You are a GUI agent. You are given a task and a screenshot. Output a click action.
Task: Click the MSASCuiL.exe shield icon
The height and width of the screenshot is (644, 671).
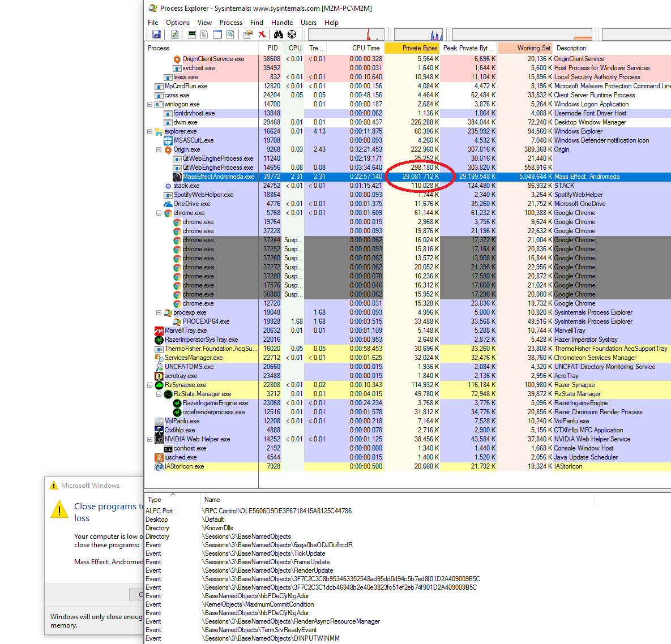click(168, 141)
